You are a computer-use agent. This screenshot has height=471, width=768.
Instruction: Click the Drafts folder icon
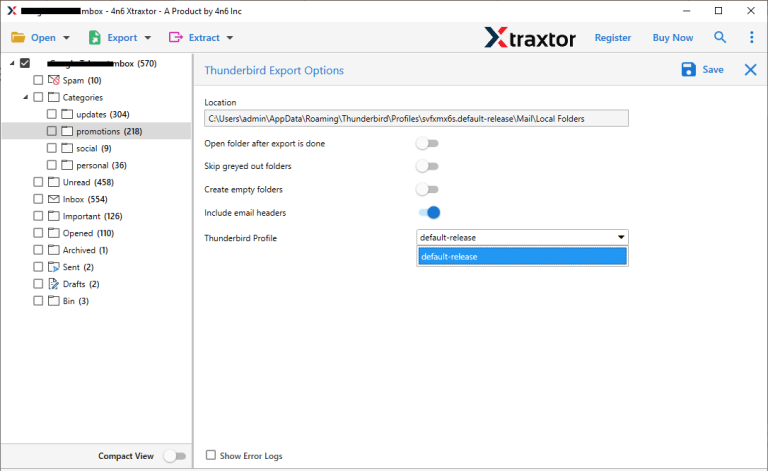(54, 284)
